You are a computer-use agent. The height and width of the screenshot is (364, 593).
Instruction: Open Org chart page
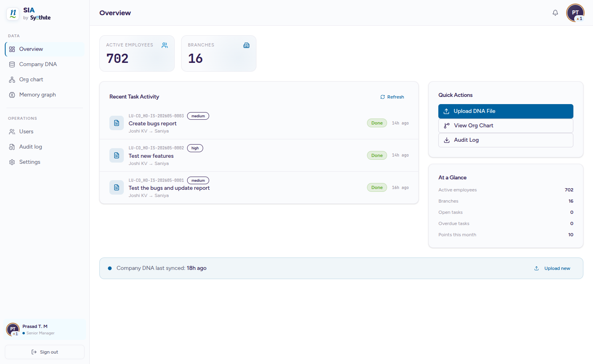(x=45, y=80)
